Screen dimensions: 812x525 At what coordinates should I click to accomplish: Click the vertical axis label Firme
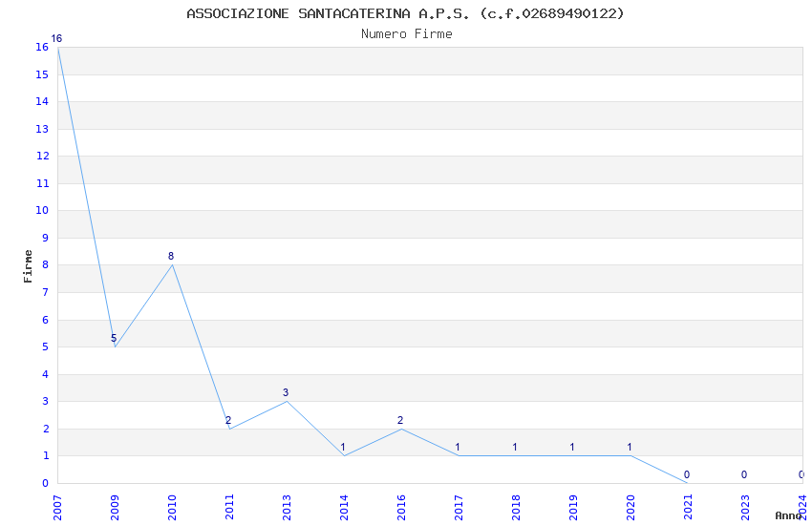[x=28, y=266]
